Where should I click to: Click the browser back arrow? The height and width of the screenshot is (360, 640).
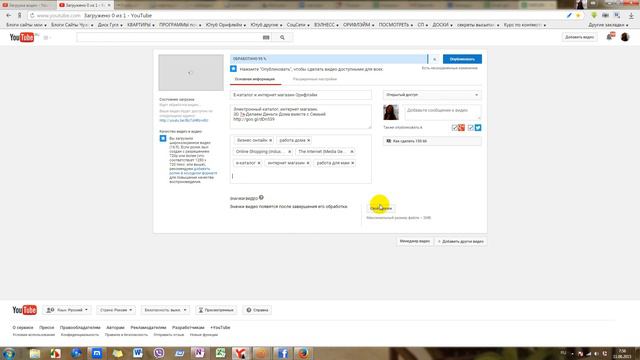click(x=9, y=16)
